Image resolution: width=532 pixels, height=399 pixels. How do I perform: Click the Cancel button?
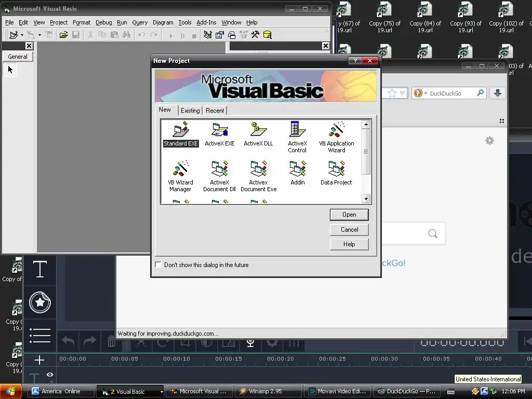(x=349, y=229)
